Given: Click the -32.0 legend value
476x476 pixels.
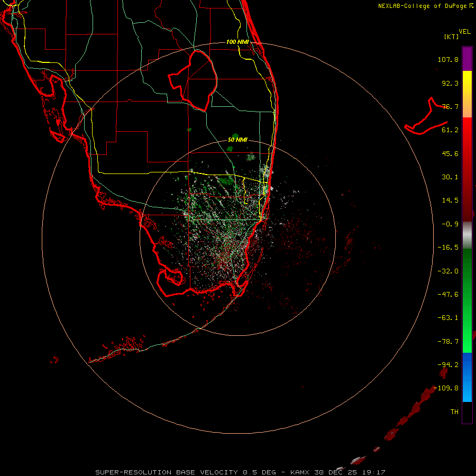Looking at the screenshot, I should pos(448,271).
